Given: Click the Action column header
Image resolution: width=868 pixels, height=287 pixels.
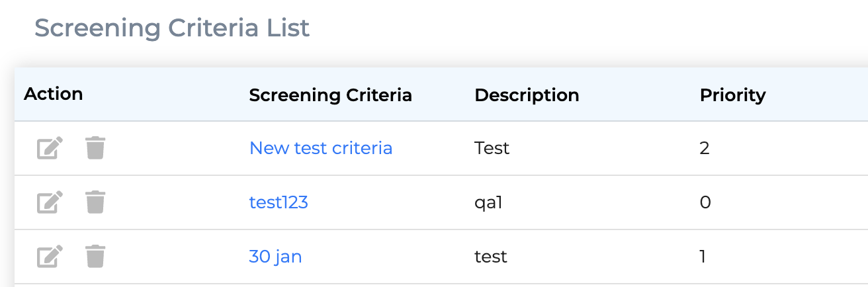Looking at the screenshot, I should (54, 94).
